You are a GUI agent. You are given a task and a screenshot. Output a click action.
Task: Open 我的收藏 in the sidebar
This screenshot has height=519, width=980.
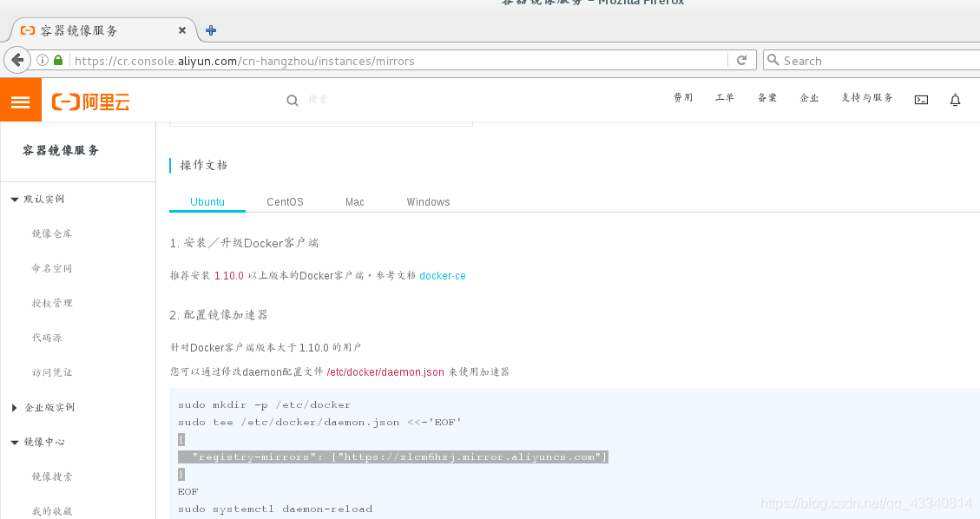coord(52,511)
